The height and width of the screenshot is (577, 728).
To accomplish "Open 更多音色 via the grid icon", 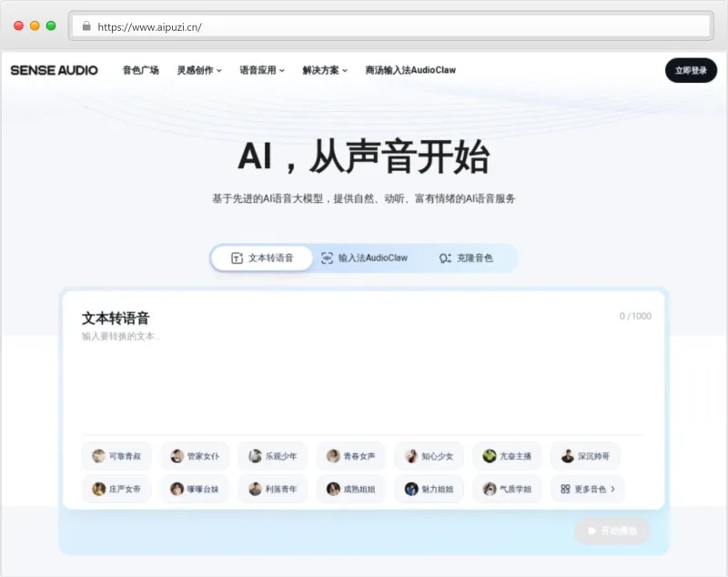I will click(x=564, y=489).
